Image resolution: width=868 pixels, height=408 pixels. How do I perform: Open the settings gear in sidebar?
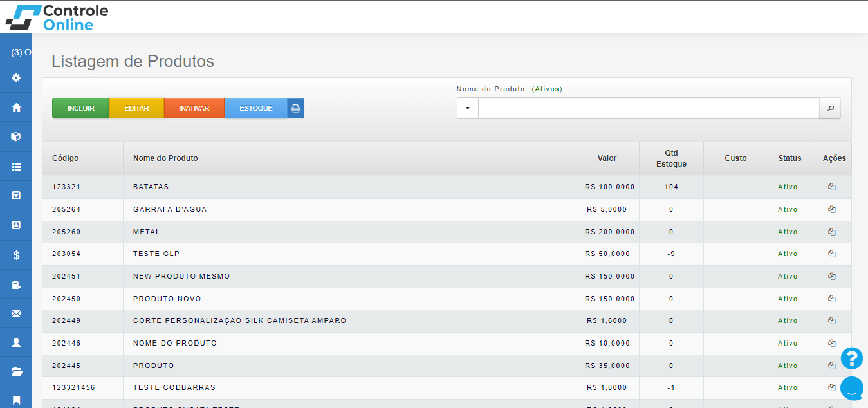coord(16,78)
